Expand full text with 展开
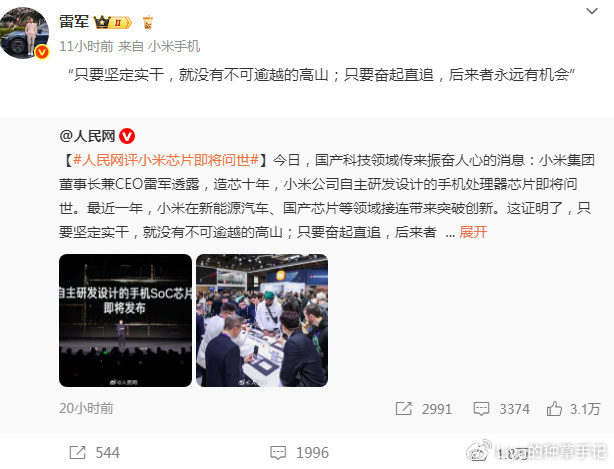Viewport: 614px width, 469px height. (x=473, y=232)
